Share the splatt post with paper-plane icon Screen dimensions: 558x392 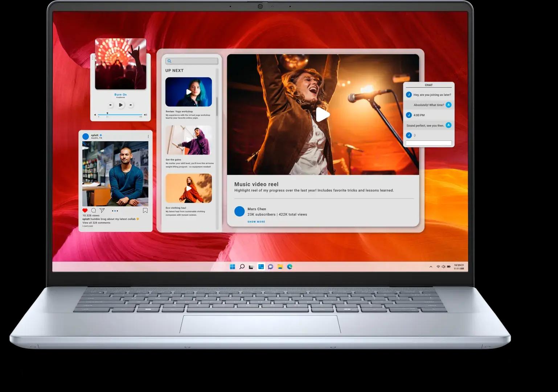pos(102,211)
